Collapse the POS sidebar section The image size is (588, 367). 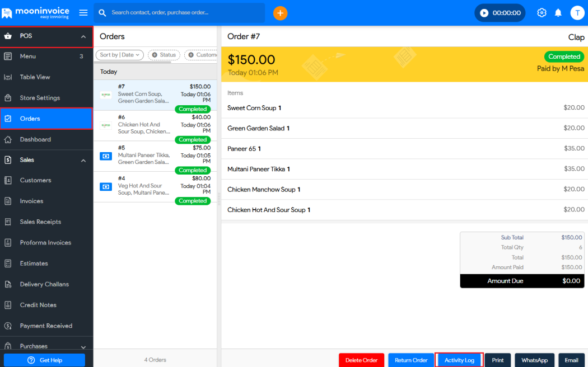[x=83, y=36]
